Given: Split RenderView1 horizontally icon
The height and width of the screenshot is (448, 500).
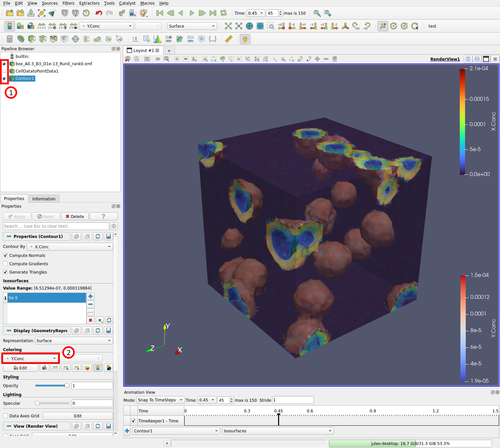Looking at the screenshot, I should (x=468, y=59).
